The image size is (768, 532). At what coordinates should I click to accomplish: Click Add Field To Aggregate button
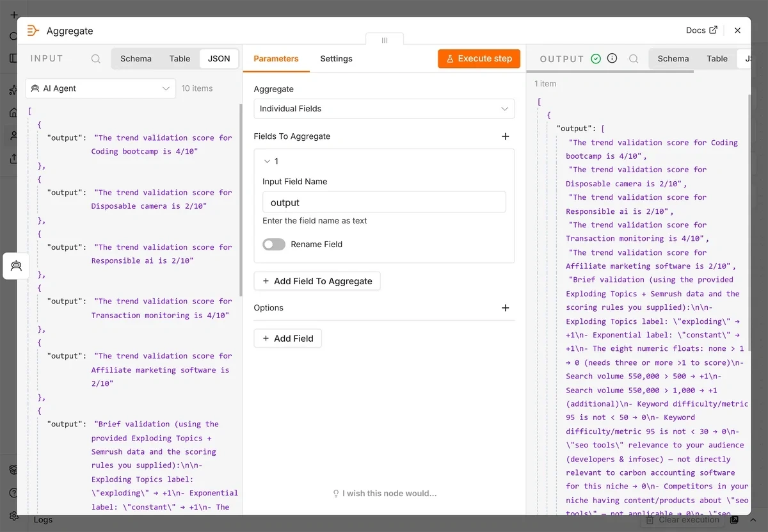click(317, 281)
